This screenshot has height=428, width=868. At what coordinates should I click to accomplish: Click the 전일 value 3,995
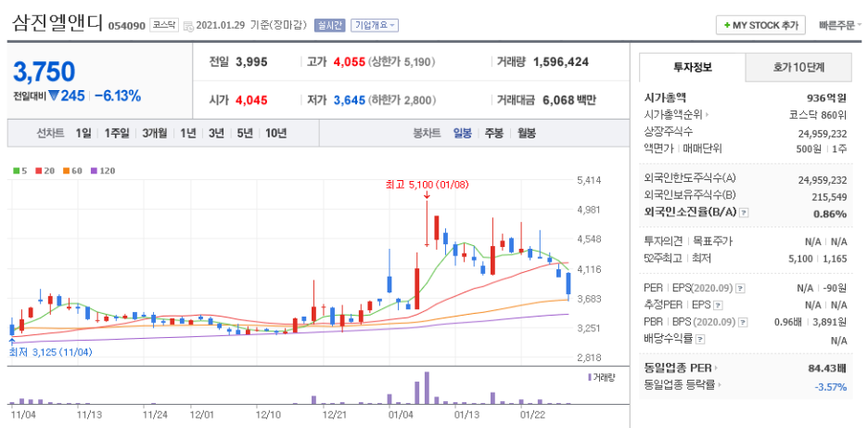tap(251, 62)
